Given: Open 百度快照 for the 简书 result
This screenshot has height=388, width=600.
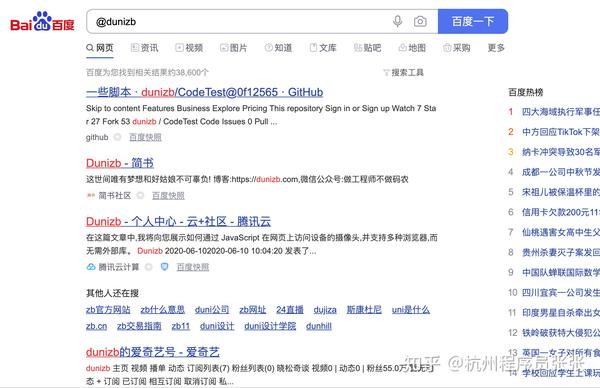Looking at the screenshot, I should point(168,196).
